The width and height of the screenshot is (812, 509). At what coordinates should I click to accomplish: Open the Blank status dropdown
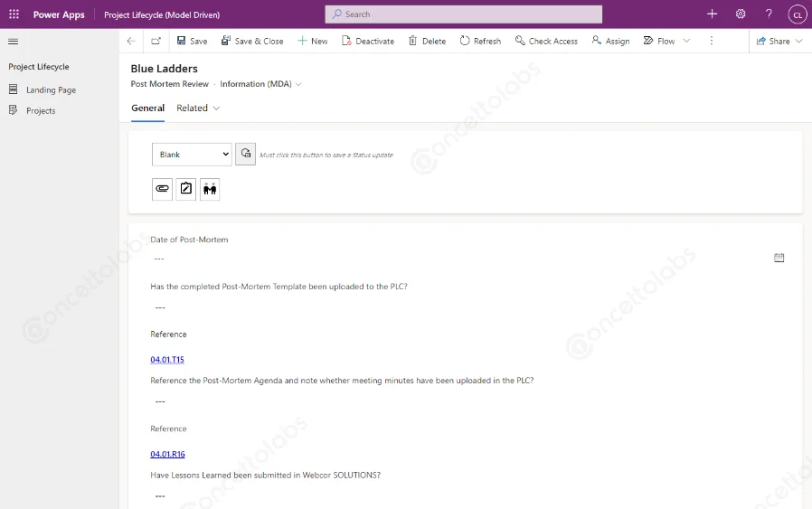click(192, 155)
